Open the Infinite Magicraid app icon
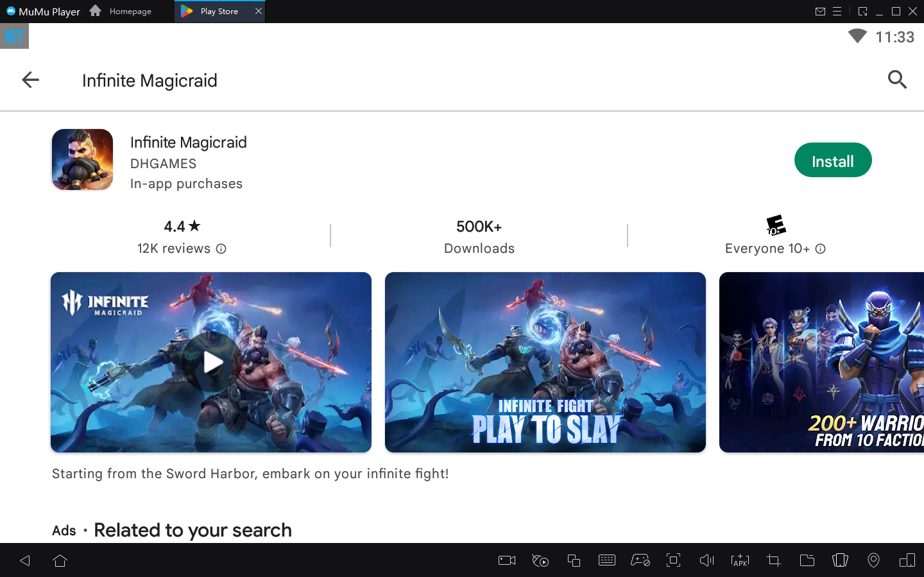The width and height of the screenshot is (924, 577). click(82, 159)
